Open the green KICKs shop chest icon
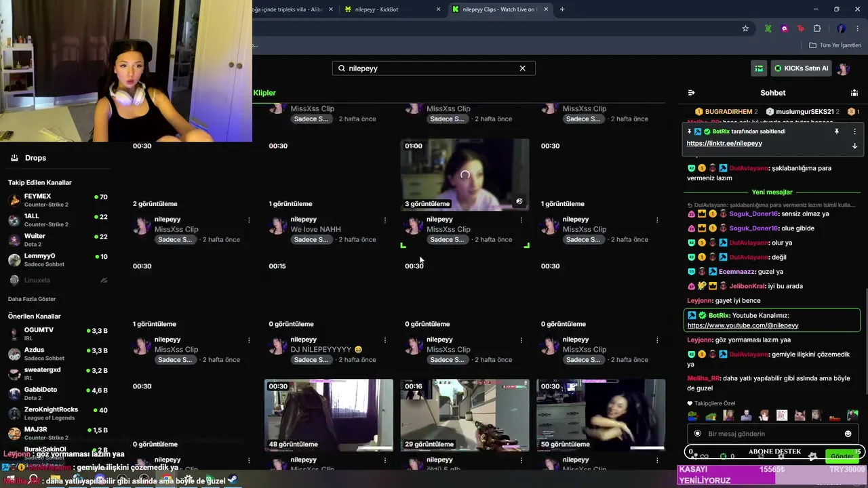 click(759, 68)
